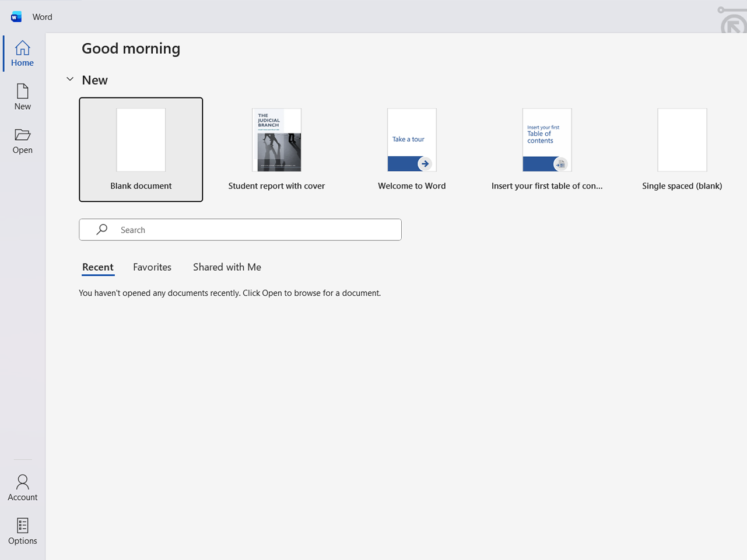Collapse the New section chevron
This screenshot has width=747, height=560.
click(x=70, y=79)
